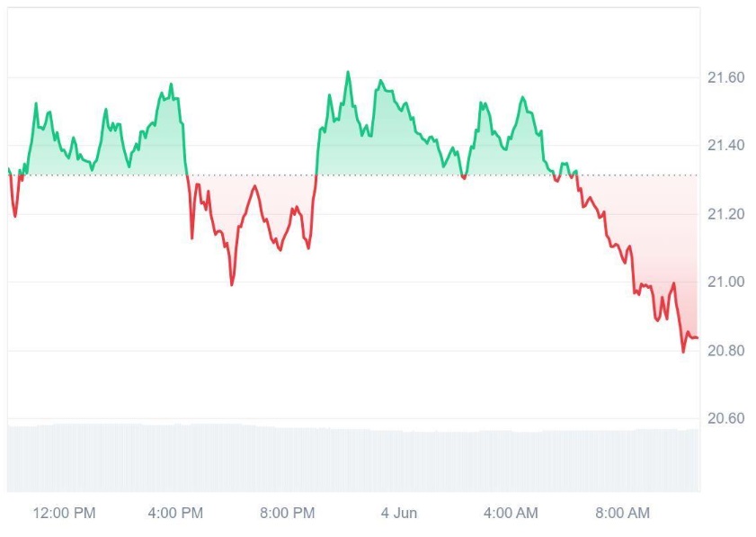Click the 20.80 price axis label
This screenshot has width=756, height=537.
tap(725, 351)
